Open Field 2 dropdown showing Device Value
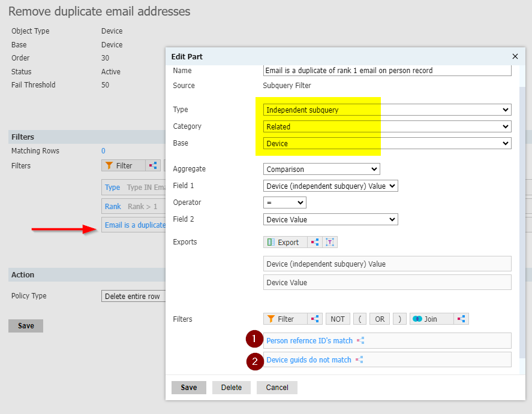This screenshot has height=414, width=532. [x=330, y=219]
